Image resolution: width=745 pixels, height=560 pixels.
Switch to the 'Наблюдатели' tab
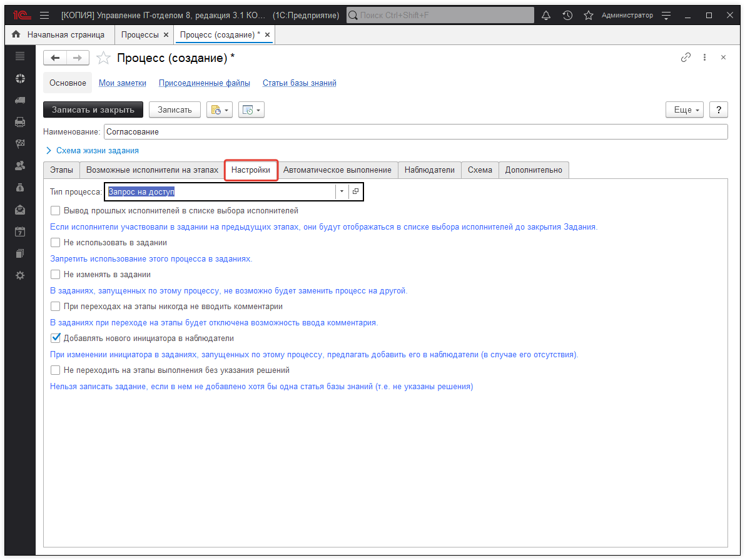(429, 170)
